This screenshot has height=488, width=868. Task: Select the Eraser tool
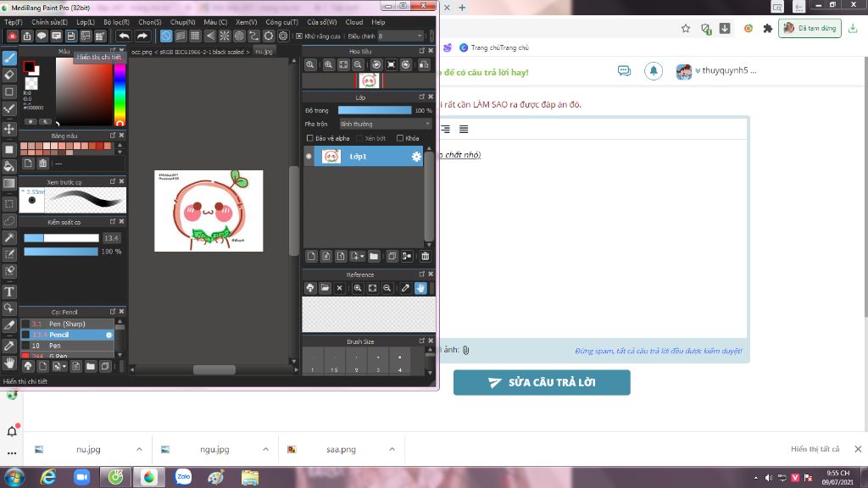(x=9, y=75)
